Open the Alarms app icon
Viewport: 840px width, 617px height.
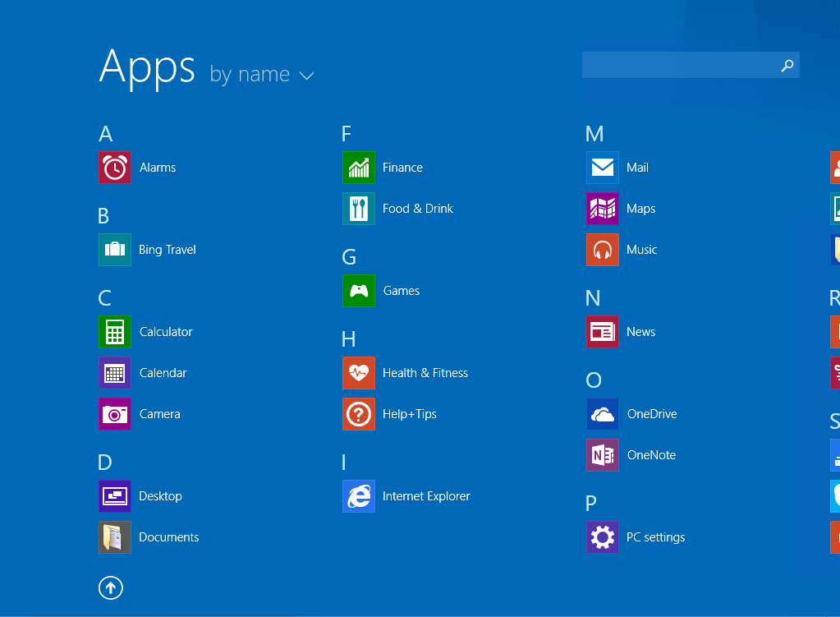(x=114, y=168)
